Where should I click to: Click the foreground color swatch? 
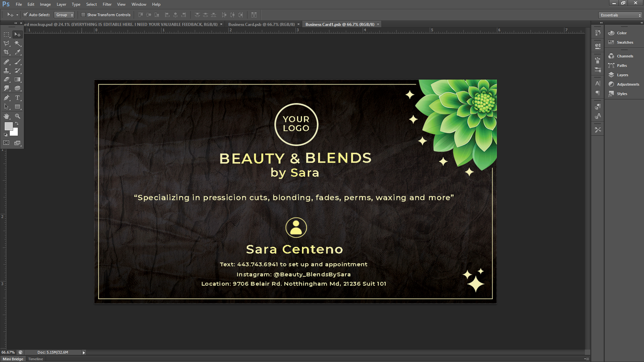click(8, 126)
